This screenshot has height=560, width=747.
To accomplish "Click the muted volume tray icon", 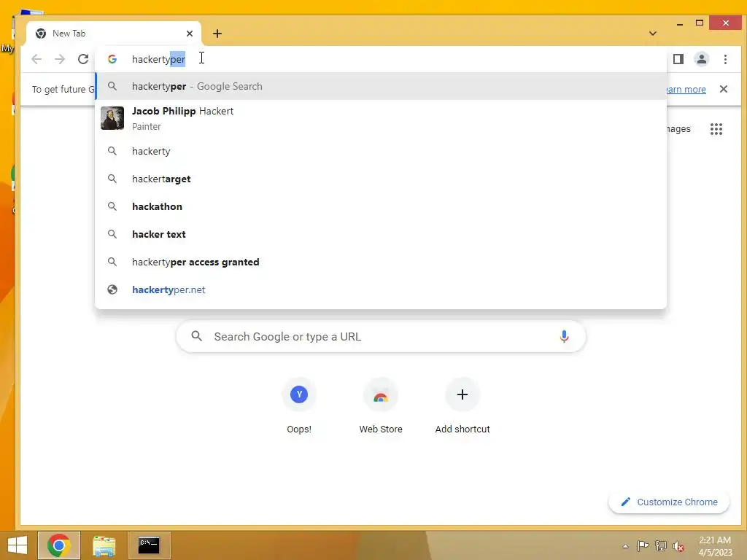I will click(x=678, y=546).
